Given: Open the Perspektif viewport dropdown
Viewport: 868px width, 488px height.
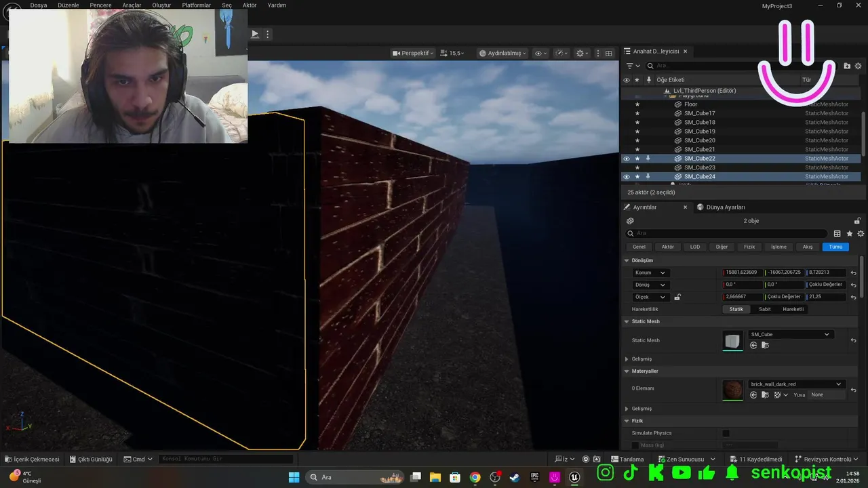Looking at the screenshot, I should tap(413, 53).
